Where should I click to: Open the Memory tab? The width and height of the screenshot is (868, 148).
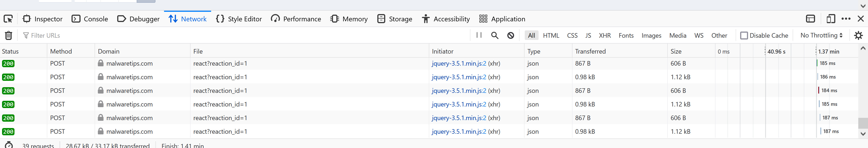349,19
